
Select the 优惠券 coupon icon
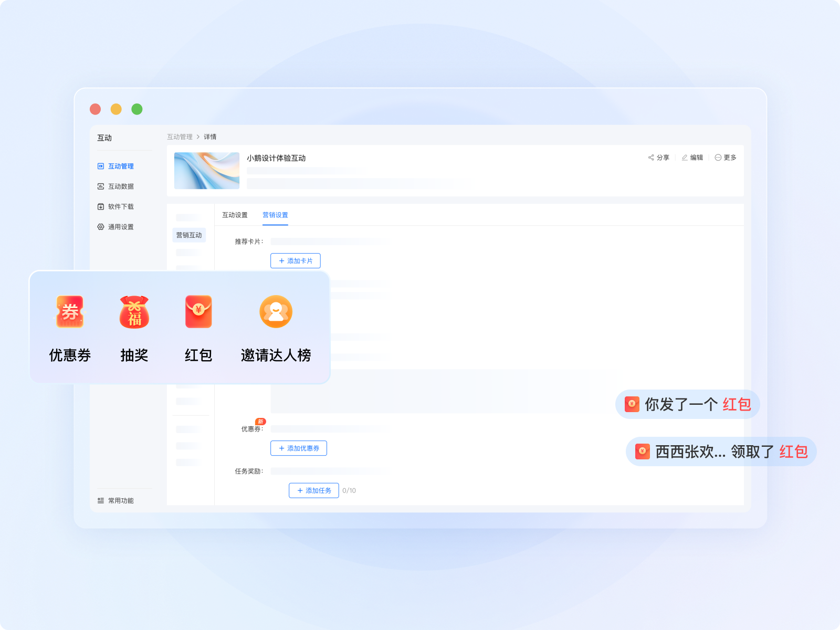click(70, 312)
